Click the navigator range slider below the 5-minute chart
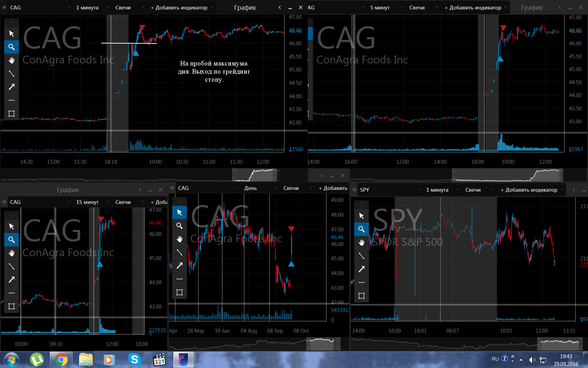The image size is (588, 368). (x=507, y=175)
